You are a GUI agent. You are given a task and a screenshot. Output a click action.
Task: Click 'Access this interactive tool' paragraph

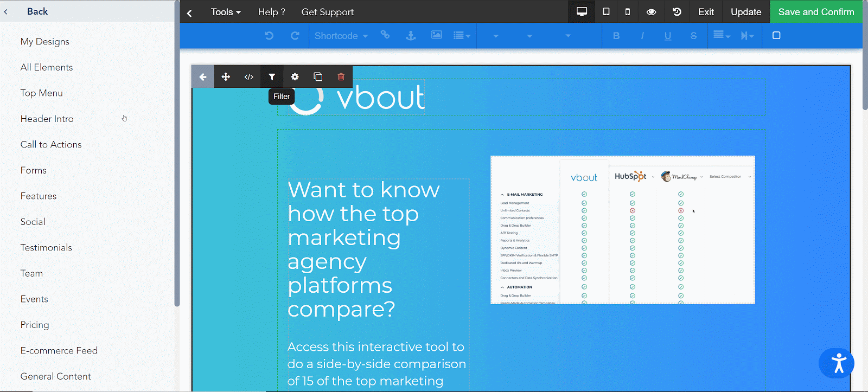tap(376, 364)
